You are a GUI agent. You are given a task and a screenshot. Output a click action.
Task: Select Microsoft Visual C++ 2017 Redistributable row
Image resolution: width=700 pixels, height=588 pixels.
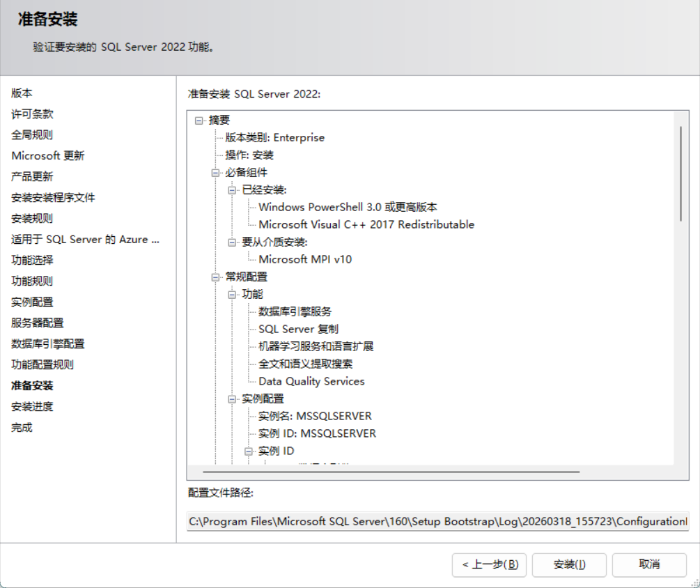click(366, 224)
